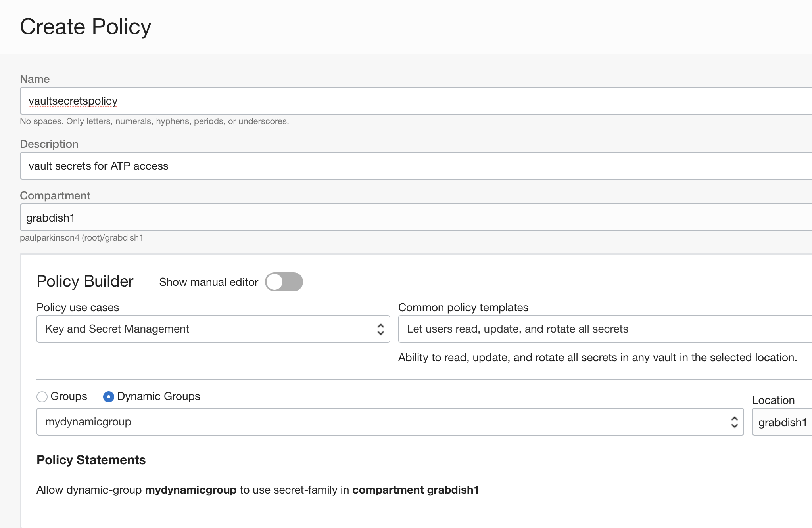Viewport: 812px width, 528px height.
Task: Click the generated policy statement text
Action: tap(257, 490)
